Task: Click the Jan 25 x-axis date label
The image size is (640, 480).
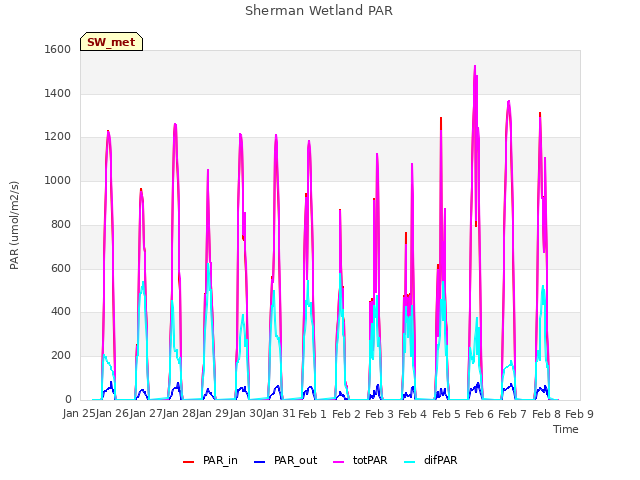Action: coord(80,414)
